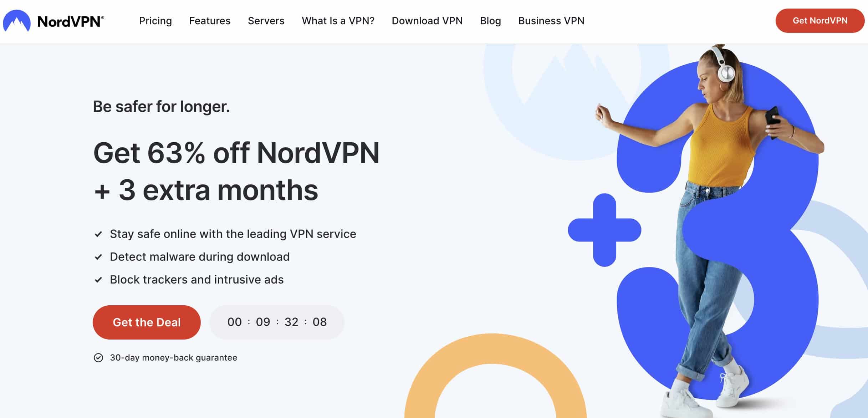The width and height of the screenshot is (868, 418).
Task: Click the Get the Deal button
Action: (147, 322)
